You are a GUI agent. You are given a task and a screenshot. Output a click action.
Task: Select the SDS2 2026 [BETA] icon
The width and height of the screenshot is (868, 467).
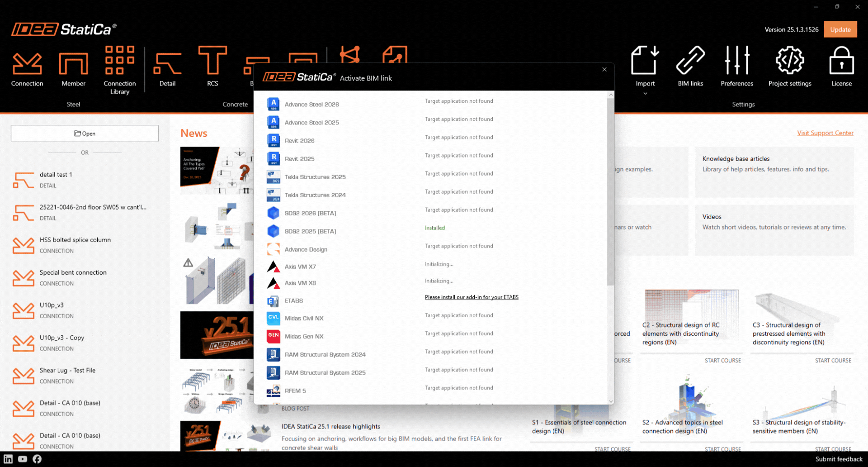click(x=273, y=213)
